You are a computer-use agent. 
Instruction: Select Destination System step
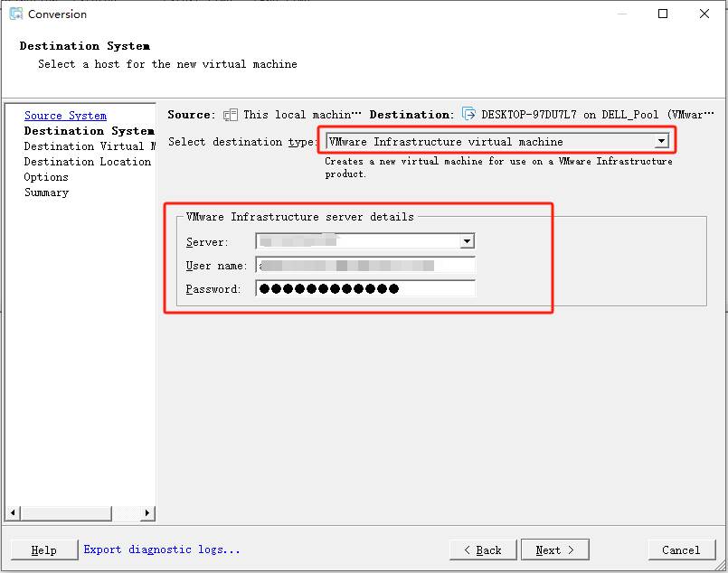[90, 131]
